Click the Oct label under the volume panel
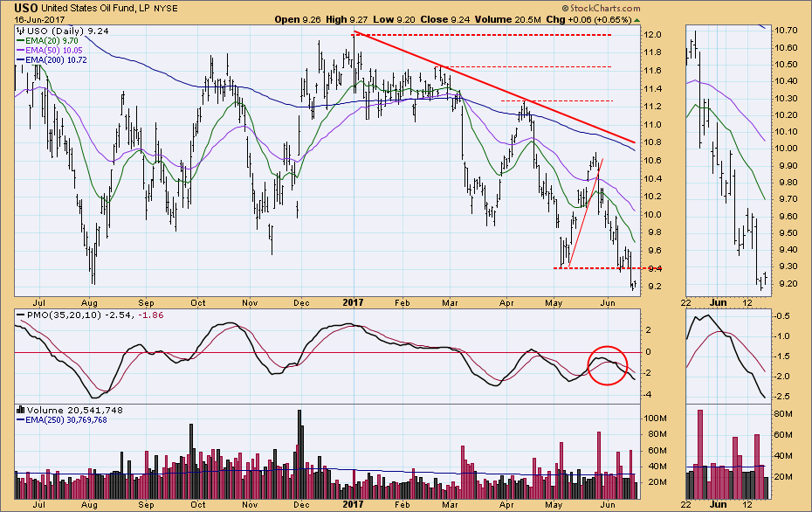This screenshot has width=812, height=512. tap(198, 504)
